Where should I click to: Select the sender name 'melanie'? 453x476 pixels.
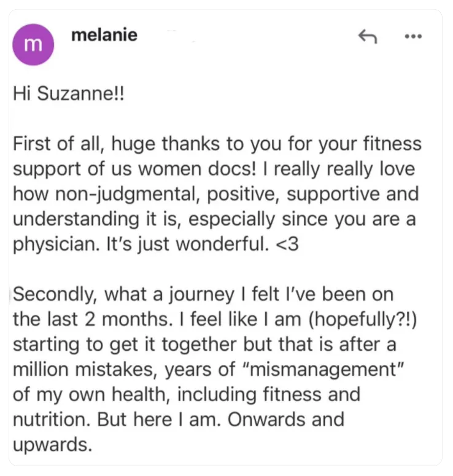coord(104,35)
